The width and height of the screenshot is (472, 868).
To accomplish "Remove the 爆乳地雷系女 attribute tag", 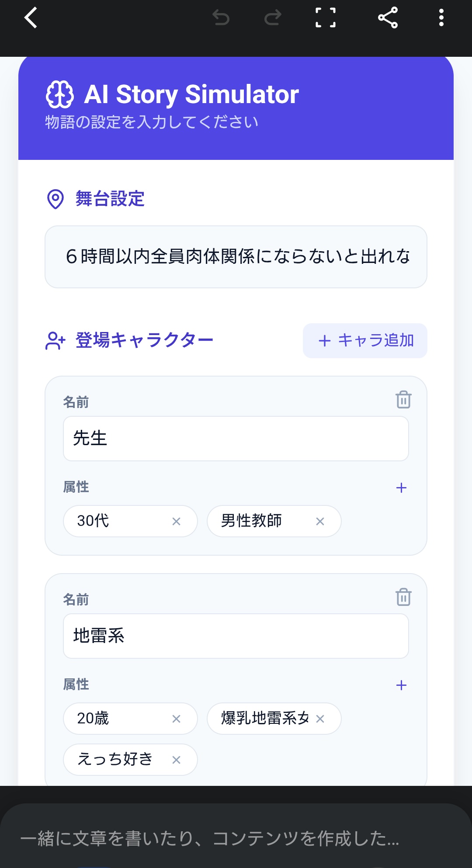I will (320, 719).
